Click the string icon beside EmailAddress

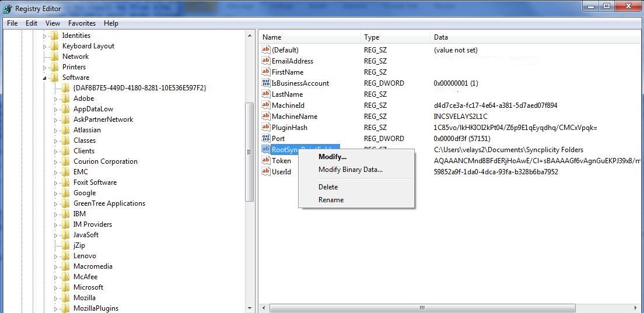(x=266, y=61)
